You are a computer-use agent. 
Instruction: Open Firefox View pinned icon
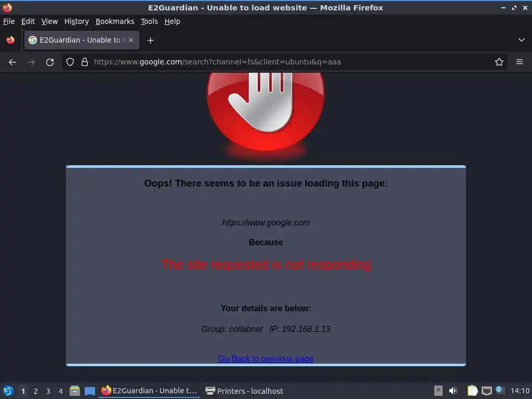click(x=10, y=40)
